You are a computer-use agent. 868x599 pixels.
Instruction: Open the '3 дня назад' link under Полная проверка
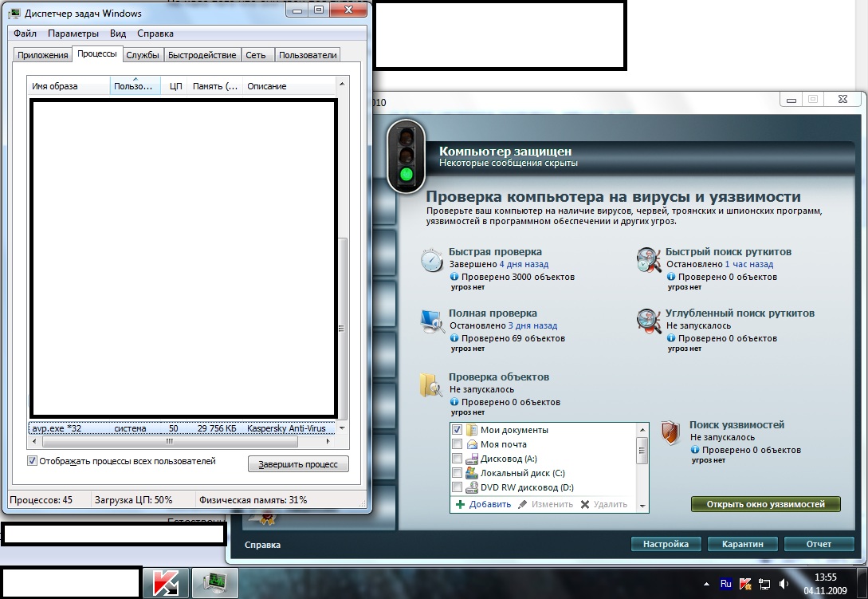pyautogui.click(x=532, y=325)
